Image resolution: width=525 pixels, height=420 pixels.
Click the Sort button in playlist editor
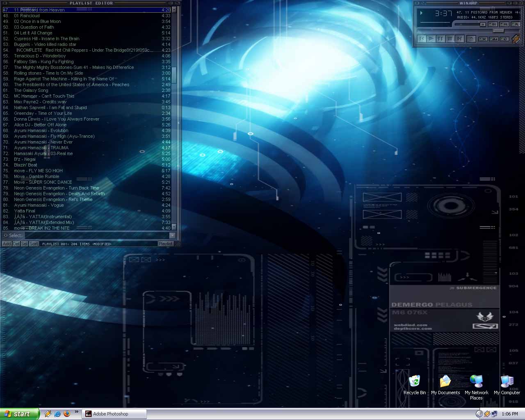click(x=34, y=244)
